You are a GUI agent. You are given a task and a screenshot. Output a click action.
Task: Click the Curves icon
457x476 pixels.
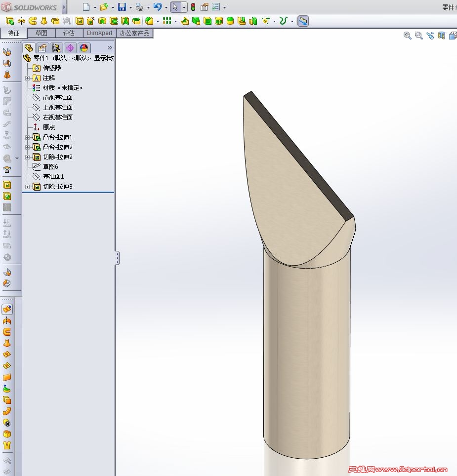click(x=283, y=21)
